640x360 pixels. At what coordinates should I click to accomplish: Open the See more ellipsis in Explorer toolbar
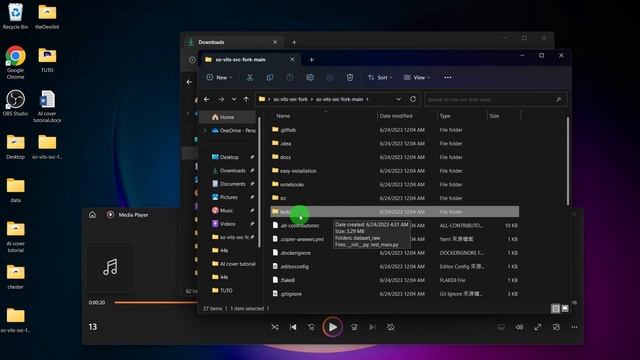pyautogui.click(x=448, y=78)
